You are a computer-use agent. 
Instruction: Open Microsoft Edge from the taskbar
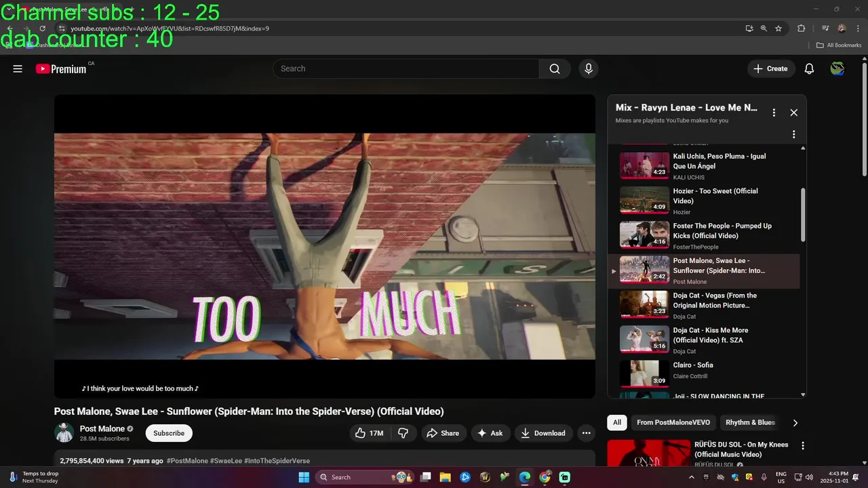[525, 477]
